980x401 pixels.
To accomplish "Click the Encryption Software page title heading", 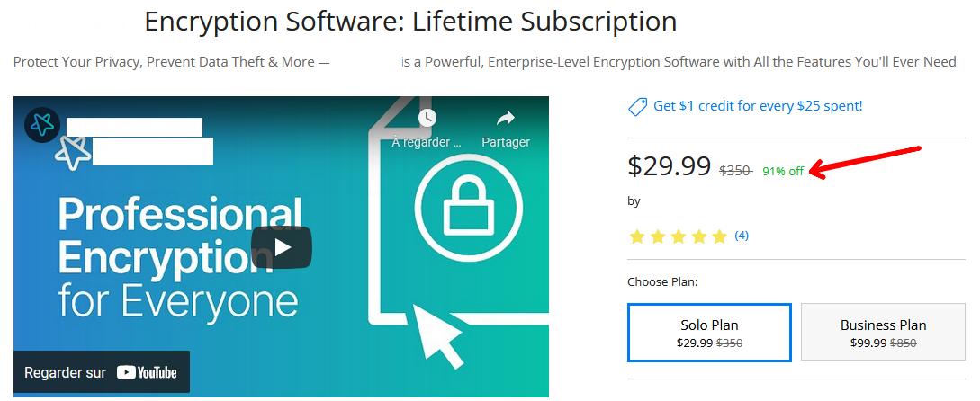I will (410, 22).
